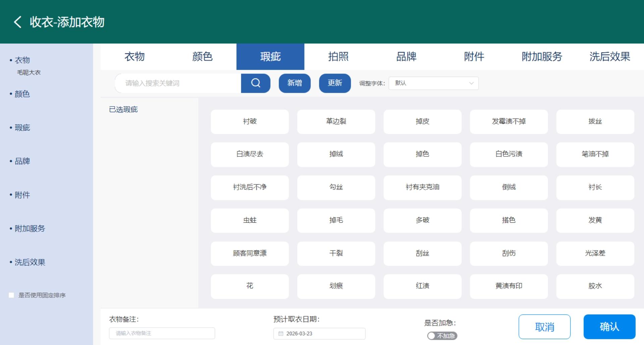Open the 调整字体 font size dropdown
This screenshot has height=345, width=644.
coord(433,83)
